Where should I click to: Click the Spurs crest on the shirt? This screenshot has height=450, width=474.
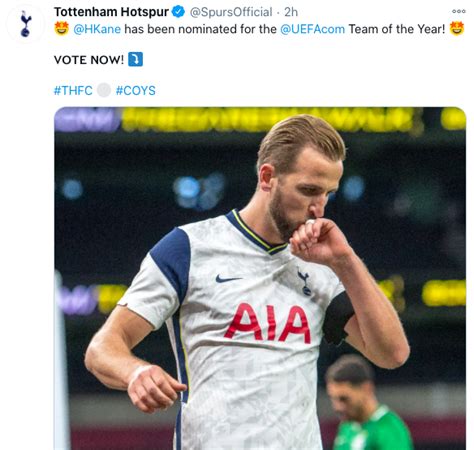pos(305,282)
